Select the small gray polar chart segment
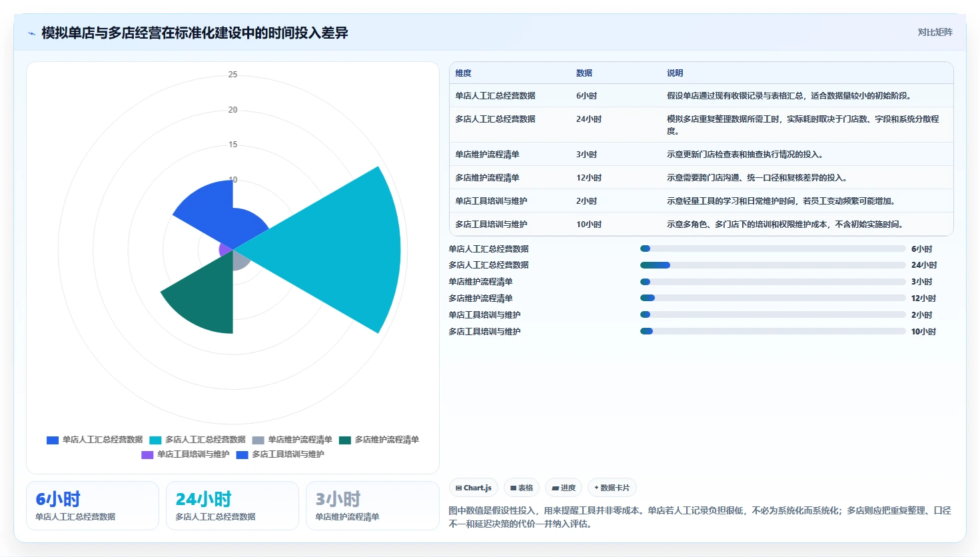This screenshot has width=980, height=557. tap(240, 261)
